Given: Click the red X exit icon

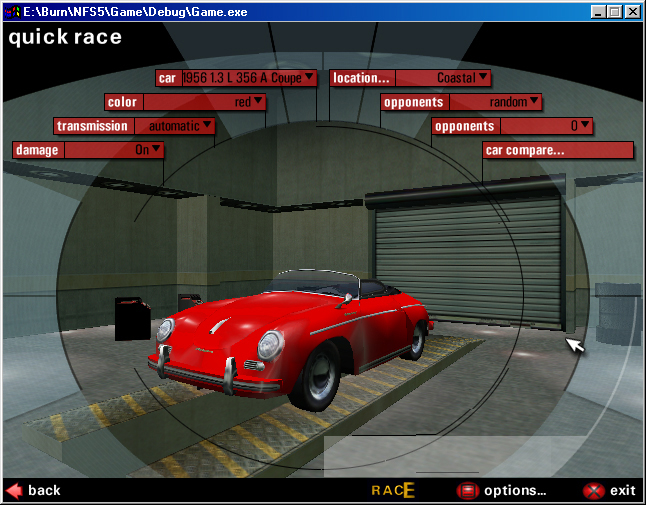Looking at the screenshot, I should 593,491.
